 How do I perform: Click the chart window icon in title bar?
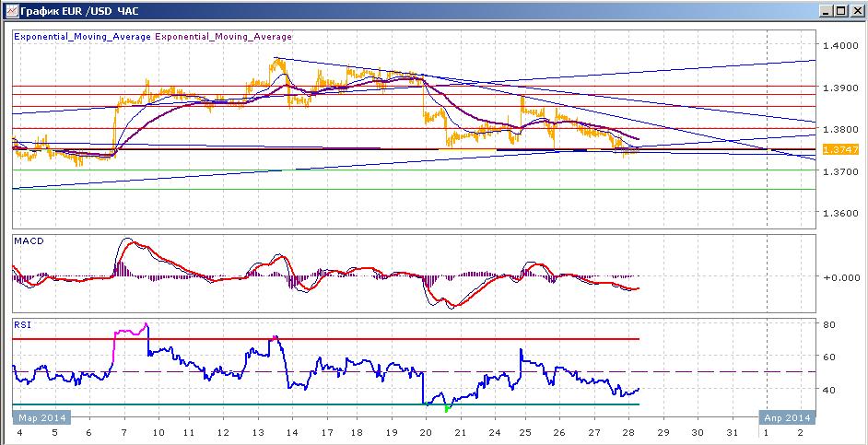tap(10, 10)
